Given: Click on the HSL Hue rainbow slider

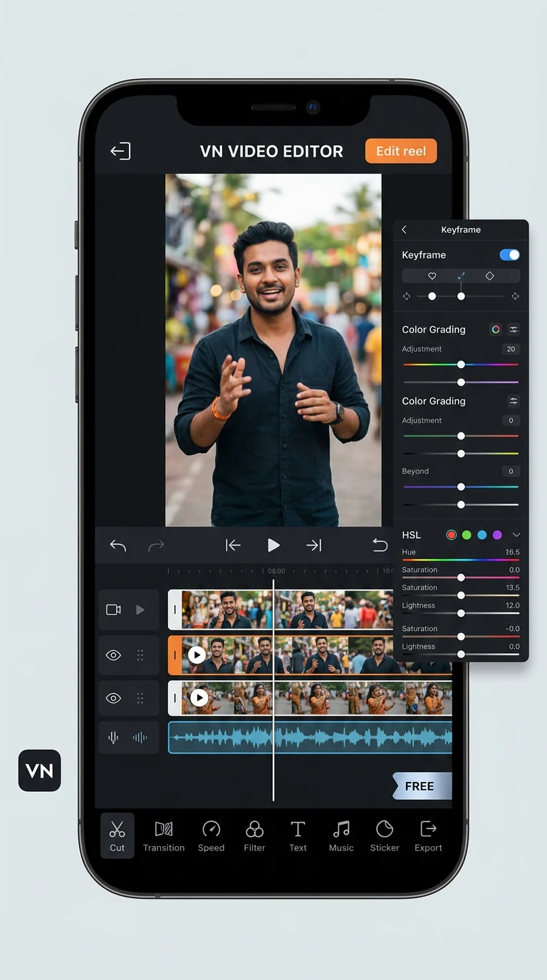Looking at the screenshot, I should coord(461,560).
